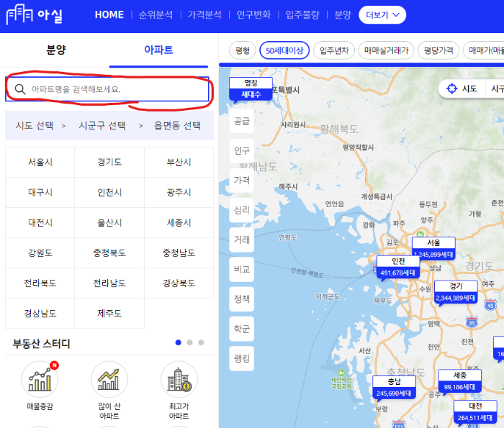
Task: Open the 시도 선택 step
Action: coord(35,126)
